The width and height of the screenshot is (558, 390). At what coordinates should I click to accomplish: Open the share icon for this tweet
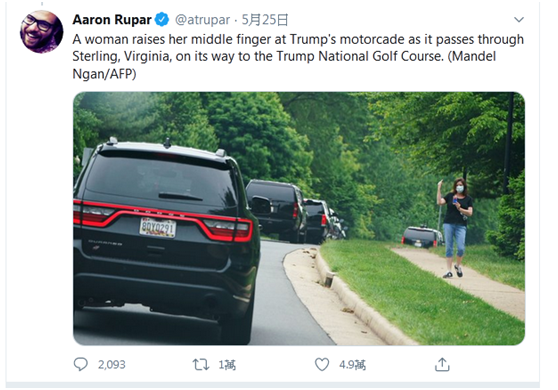point(442,364)
